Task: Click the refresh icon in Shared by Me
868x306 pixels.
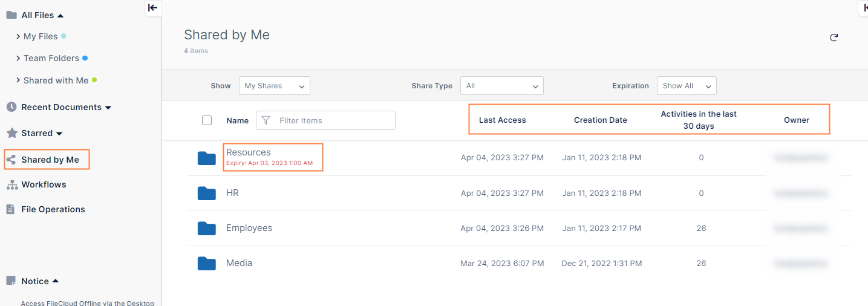Action: (834, 37)
